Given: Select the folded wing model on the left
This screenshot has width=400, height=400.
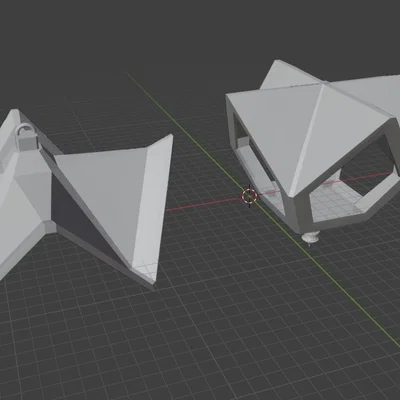Looking at the screenshot, I should coord(87,200).
